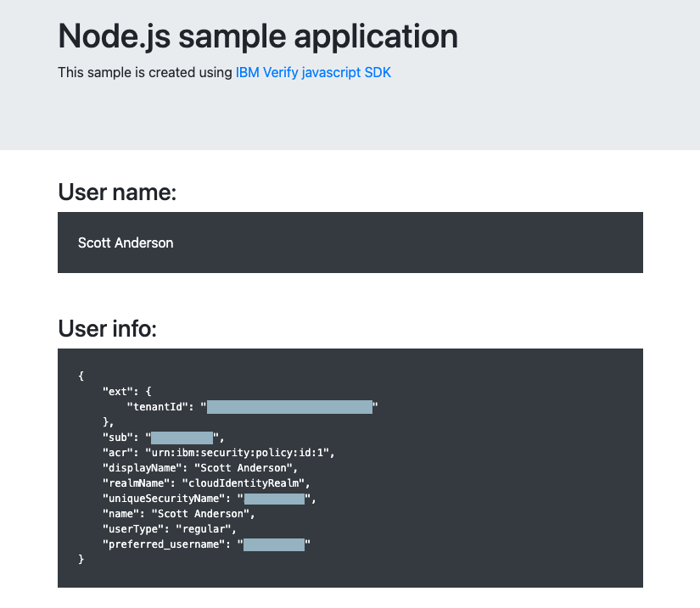Click the Node.js sample application heading
The height and width of the screenshot is (608, 700).
click(258, 36)
